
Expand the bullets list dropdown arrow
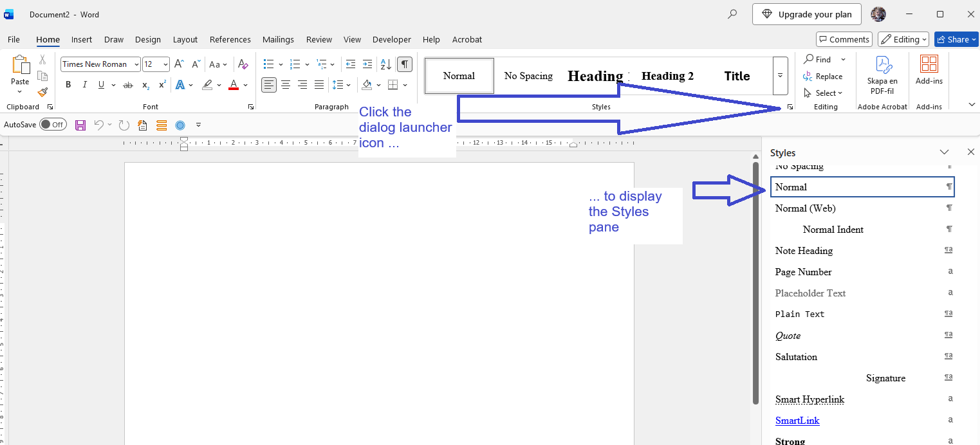click(x=281, y=64)
